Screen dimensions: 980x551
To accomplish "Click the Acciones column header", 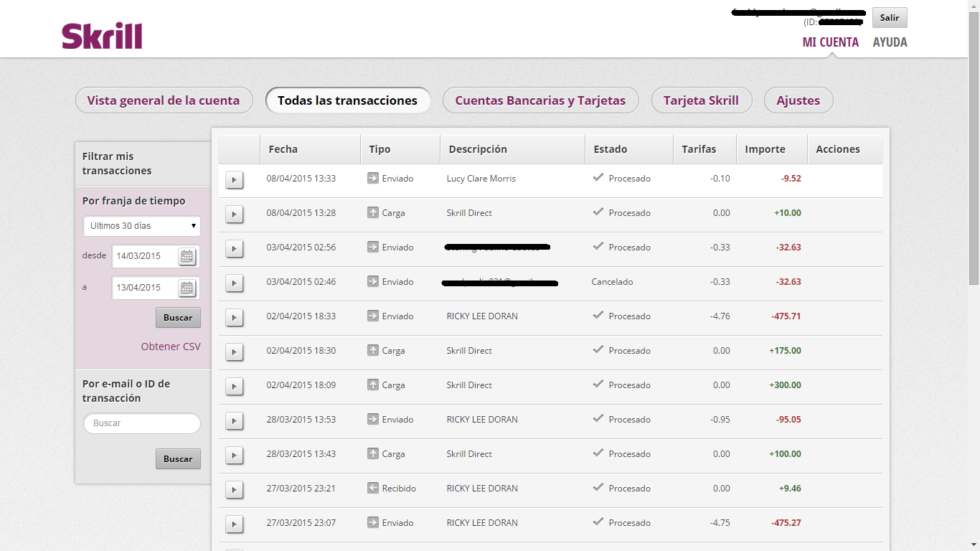I will pos(845,149).
